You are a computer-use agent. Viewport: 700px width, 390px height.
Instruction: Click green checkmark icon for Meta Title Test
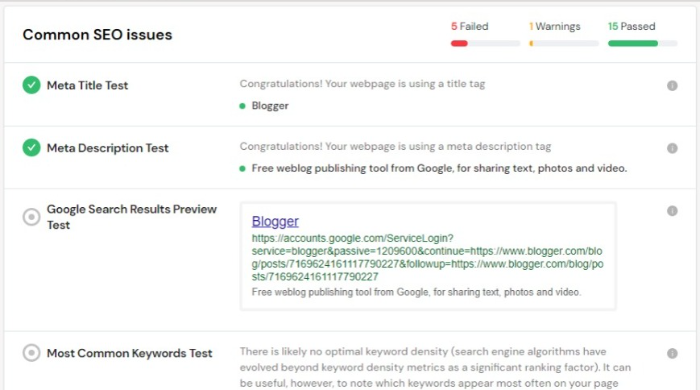(x=31, y=85)
